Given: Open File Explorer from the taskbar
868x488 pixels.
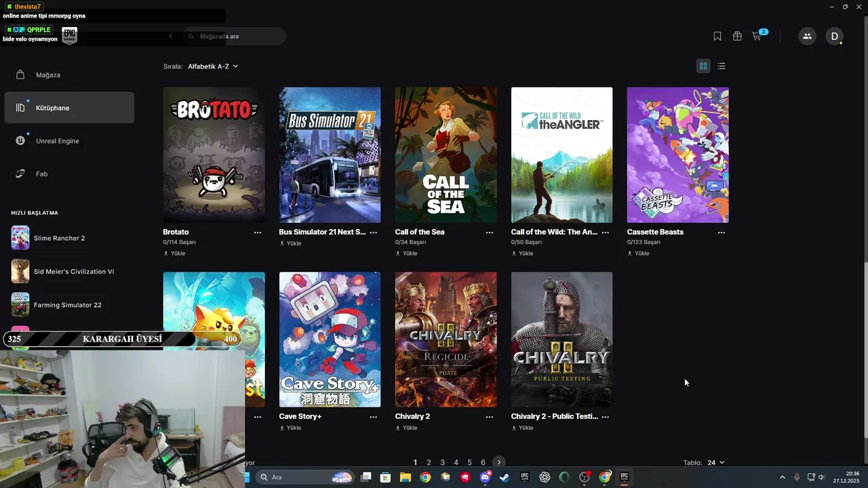Looking at the screenshot, I should tap(406, 477).
